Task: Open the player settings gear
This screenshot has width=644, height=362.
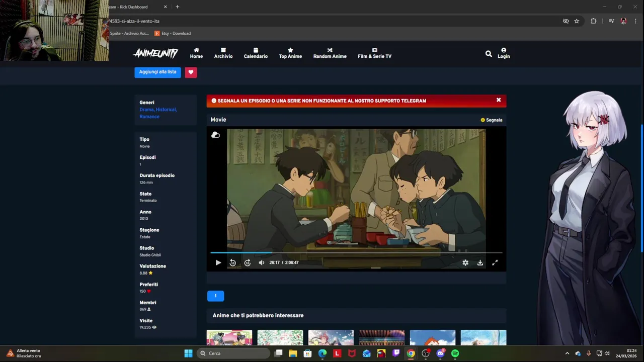Action: click(465, 262)
